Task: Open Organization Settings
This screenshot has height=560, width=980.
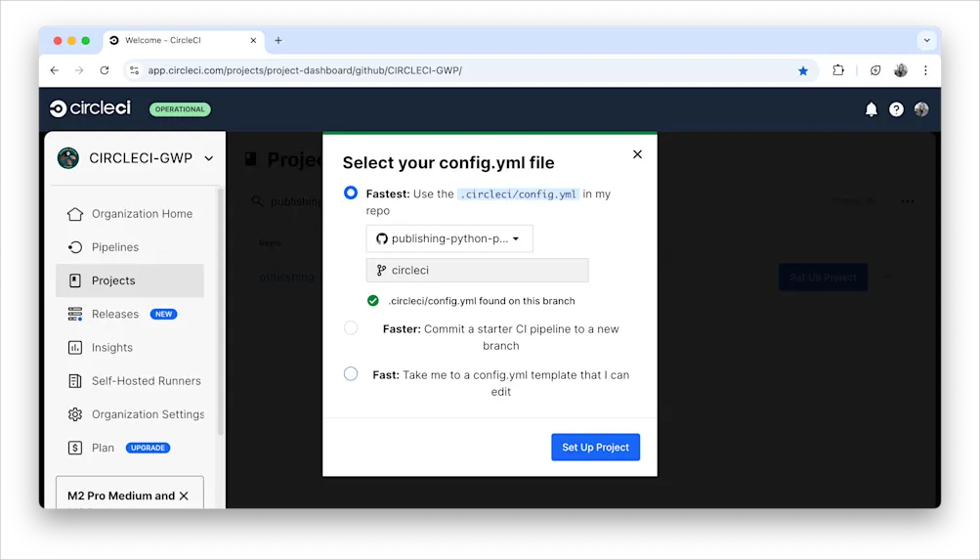Action: click(x=149, y=414)
